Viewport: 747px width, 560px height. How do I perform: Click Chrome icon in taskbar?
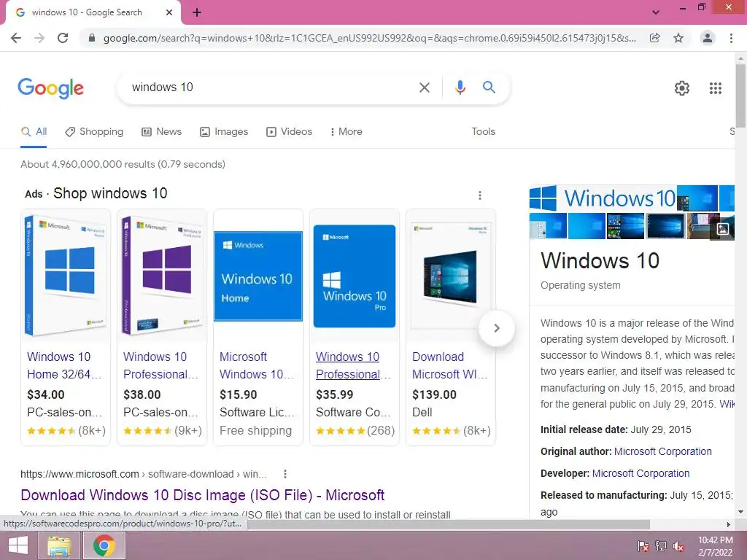tap(104, 545)
